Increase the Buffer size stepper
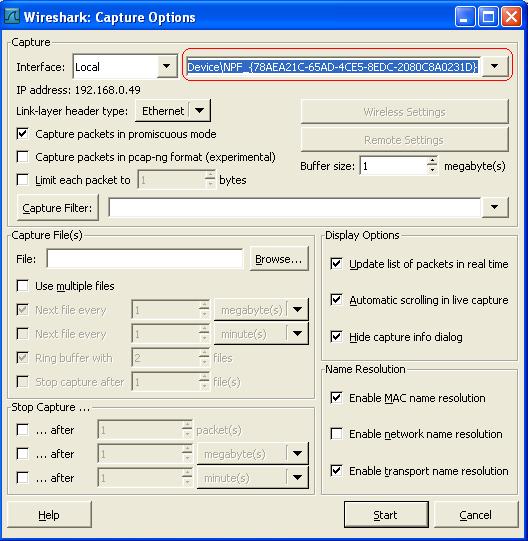 (x=432, y=161)
